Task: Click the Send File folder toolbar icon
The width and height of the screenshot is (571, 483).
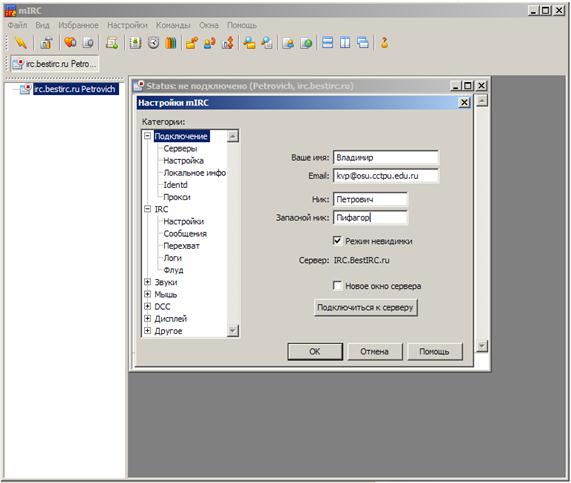Action: (192, 43)
